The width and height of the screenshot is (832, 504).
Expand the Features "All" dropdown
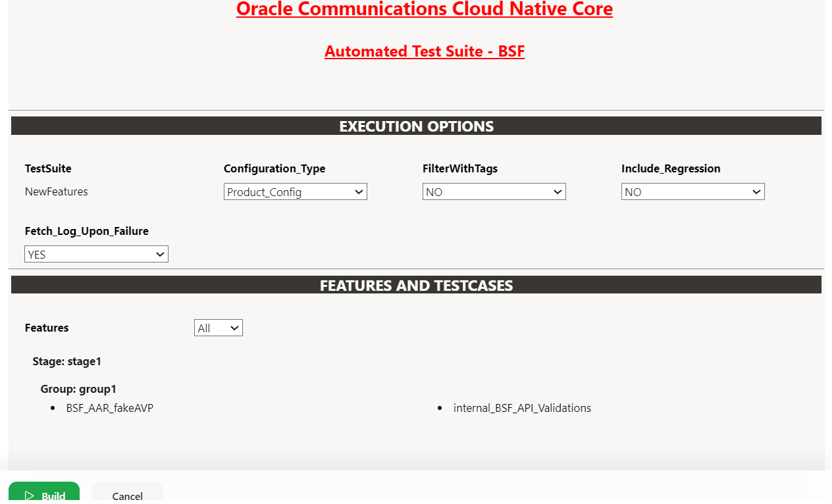tap(219, 328)
